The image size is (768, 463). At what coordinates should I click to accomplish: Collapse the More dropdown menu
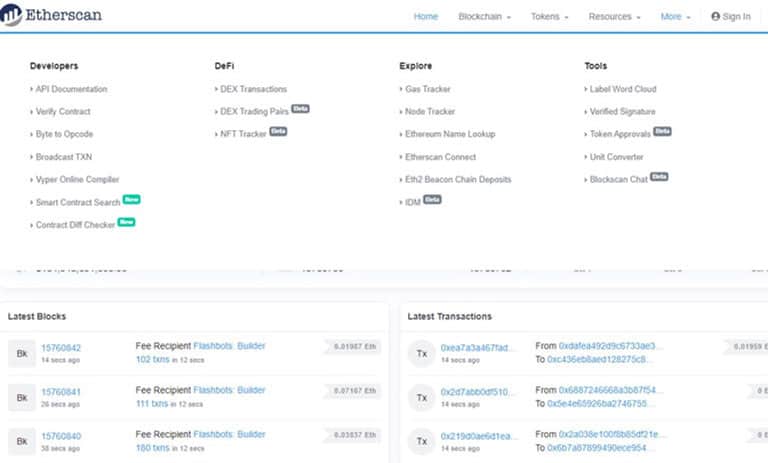pos(675,16)
